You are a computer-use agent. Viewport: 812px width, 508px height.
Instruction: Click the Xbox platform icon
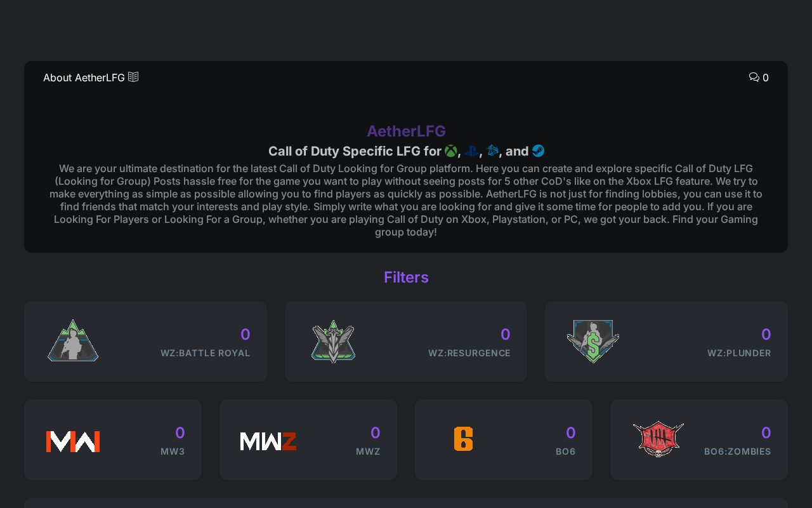[450, 151]
